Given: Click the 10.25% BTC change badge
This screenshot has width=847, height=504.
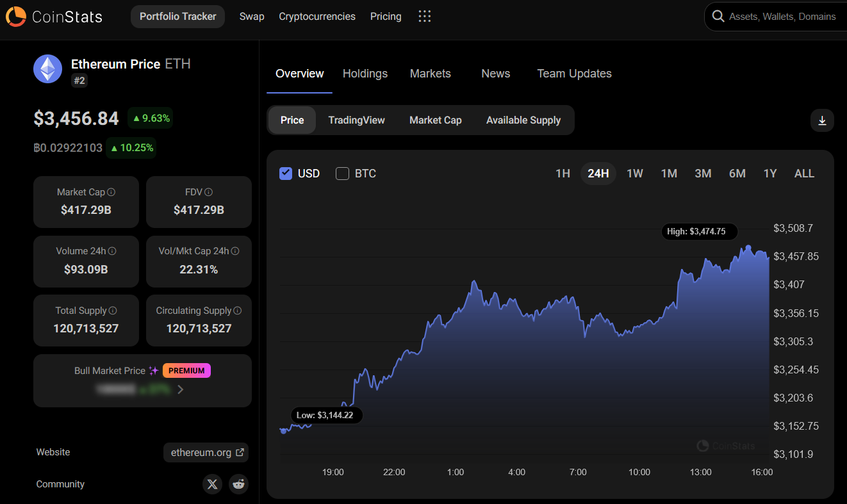Looking at the screenshot, I should [x=131, y=148].
